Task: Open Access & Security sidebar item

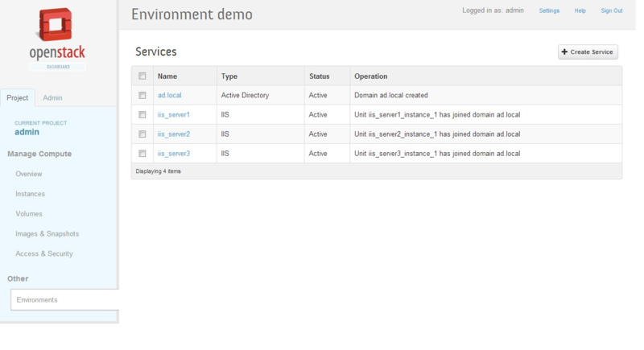Action: 44,253
